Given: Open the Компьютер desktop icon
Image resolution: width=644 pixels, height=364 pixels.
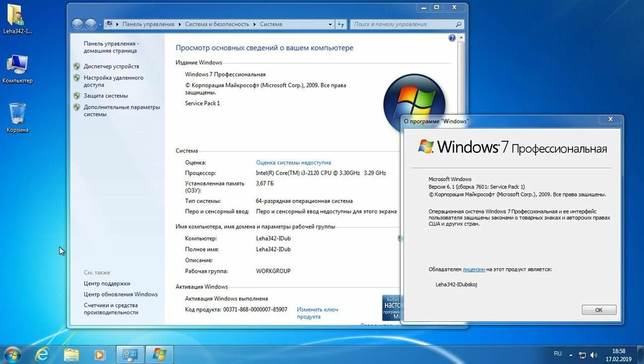Looking at the screenshot, I should tap(17, 69).
